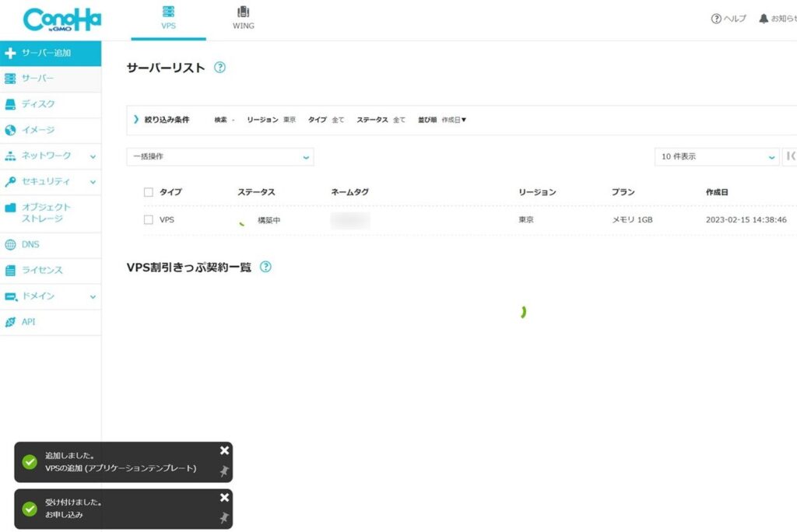Click the サーバー追加 button
797x532 pixels.
coord(51,53)
